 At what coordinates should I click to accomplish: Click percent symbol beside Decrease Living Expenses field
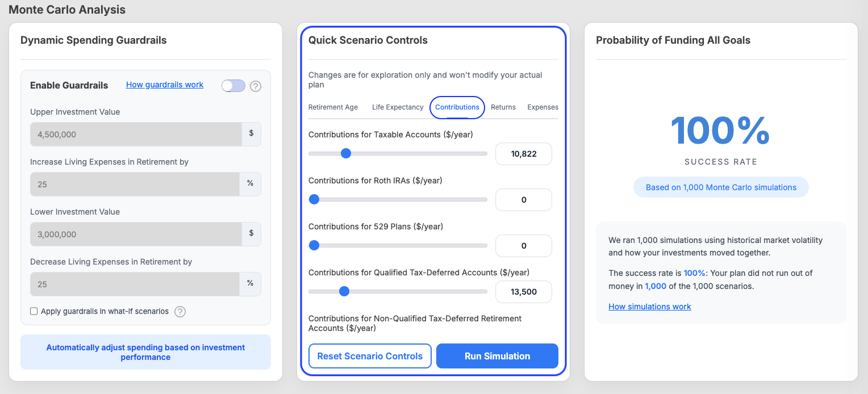click(x=250, y=284)
